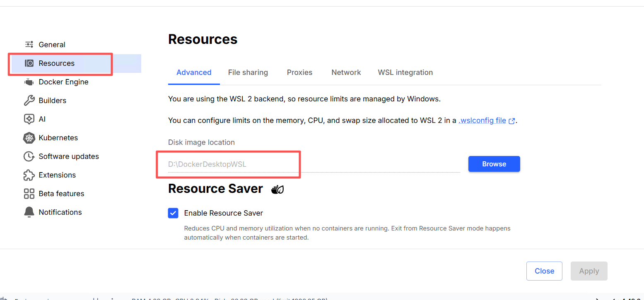644x300 pixels.
Task: Click the 'You are using the WSL 2 backend' text
Action: coord(304,99)
